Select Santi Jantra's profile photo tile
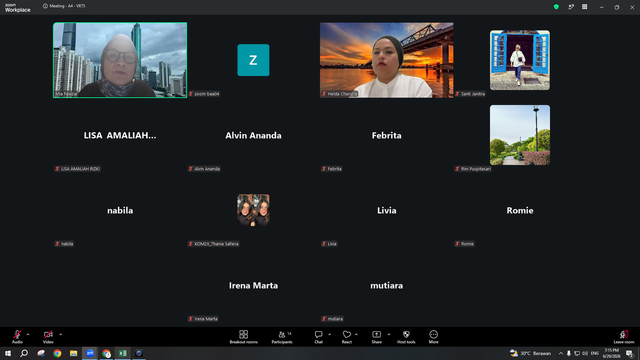Screen dimensions: 640x360 (520, 60)
